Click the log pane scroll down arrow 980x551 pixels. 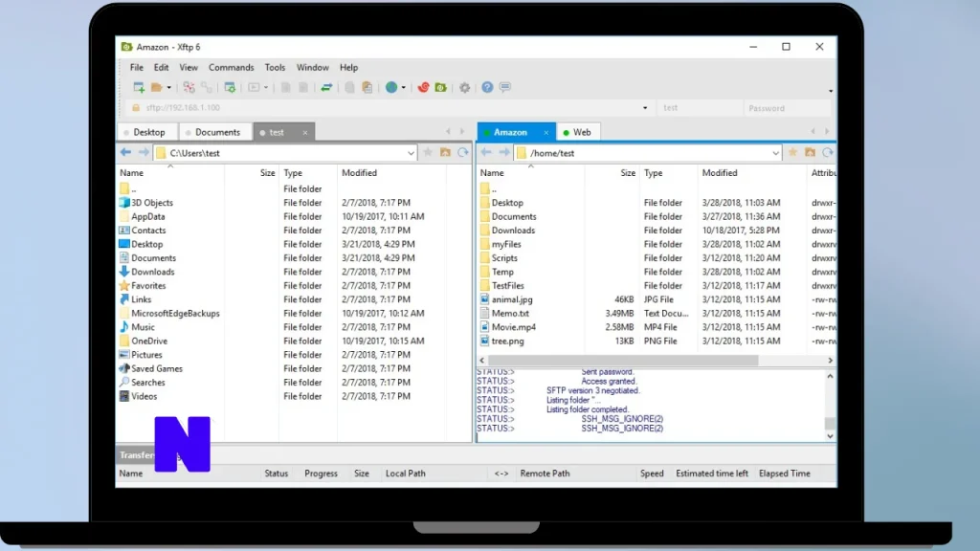[x=830, y=436]
